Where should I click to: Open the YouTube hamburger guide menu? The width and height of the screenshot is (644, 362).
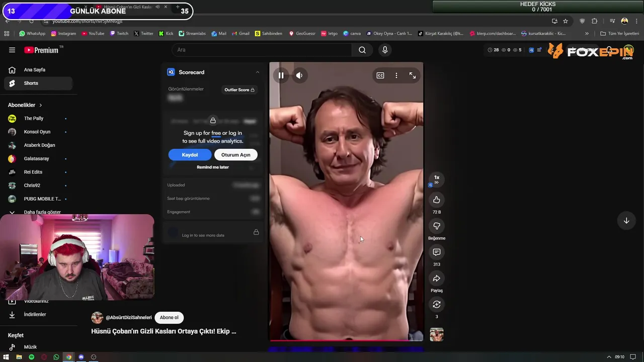point(12,50)
